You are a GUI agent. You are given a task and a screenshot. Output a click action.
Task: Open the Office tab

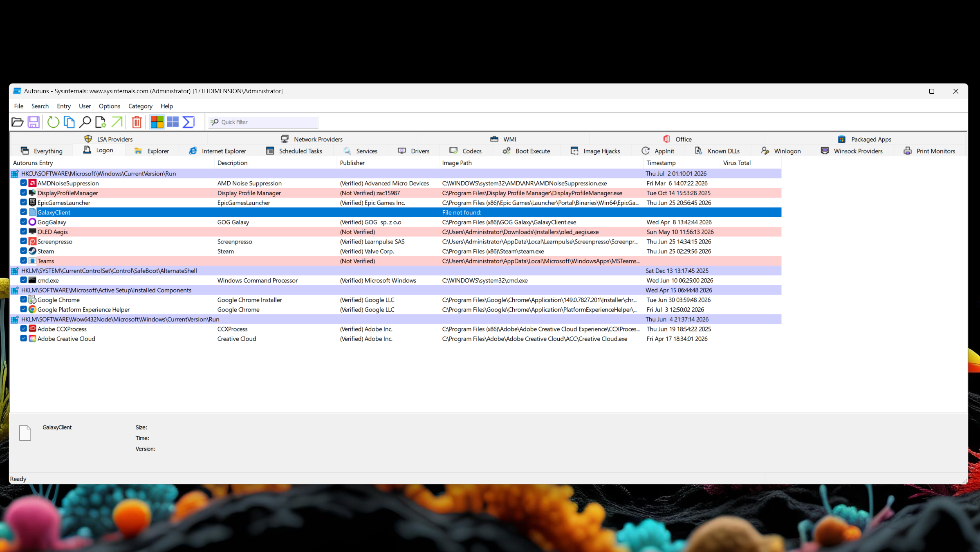coord(677,139)
